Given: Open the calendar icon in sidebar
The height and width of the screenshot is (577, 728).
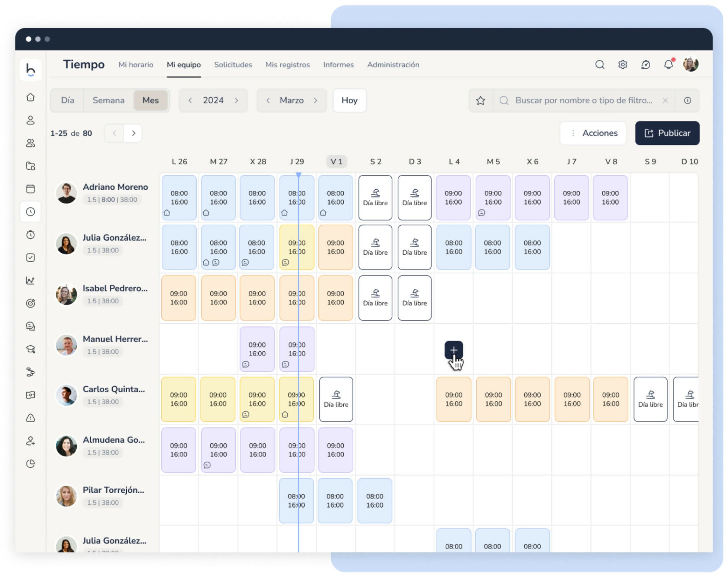Looking at the screenshot, I should point(31,189).
